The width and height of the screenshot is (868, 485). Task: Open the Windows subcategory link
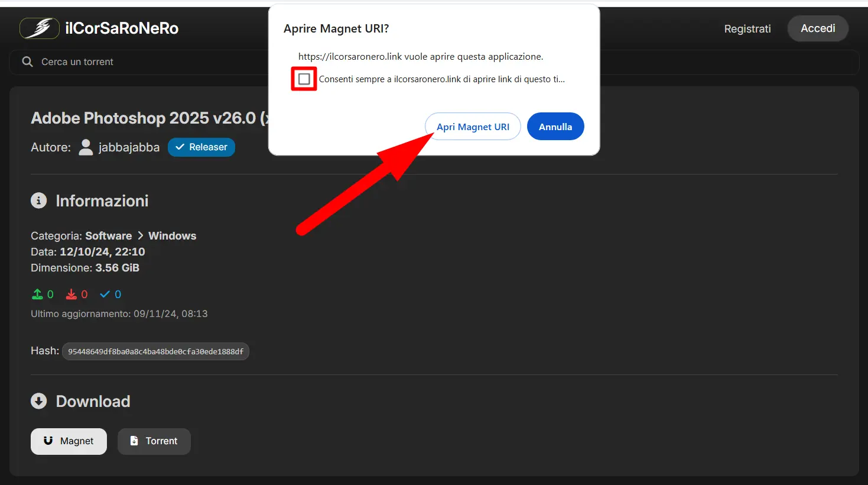click(x=172, y=235)
